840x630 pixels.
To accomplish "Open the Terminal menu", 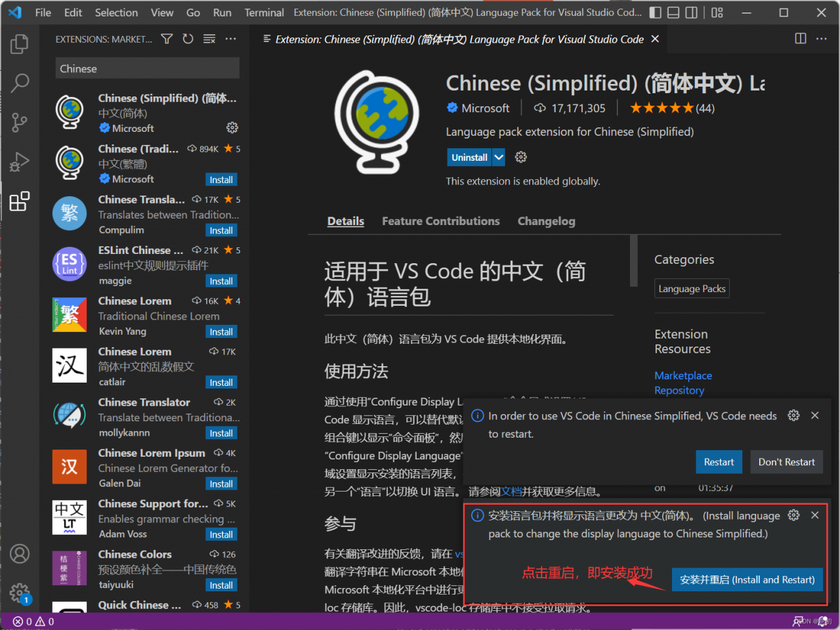I will (264, 12).
